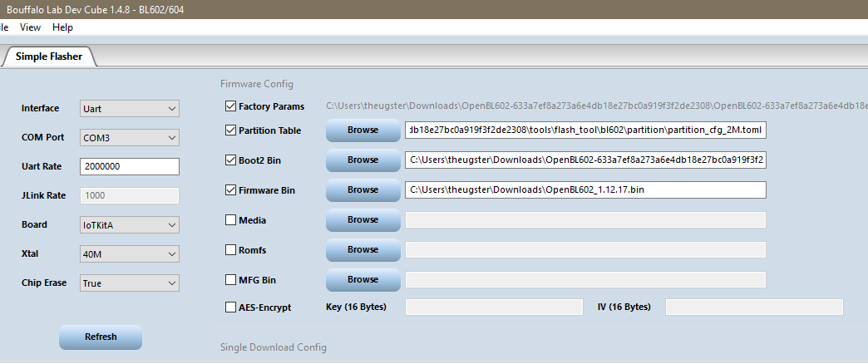The height and width of the screenshot is (364, 868).
Task: Uncheck the Firmware Bin checkbox
Action: click(231, 189)
